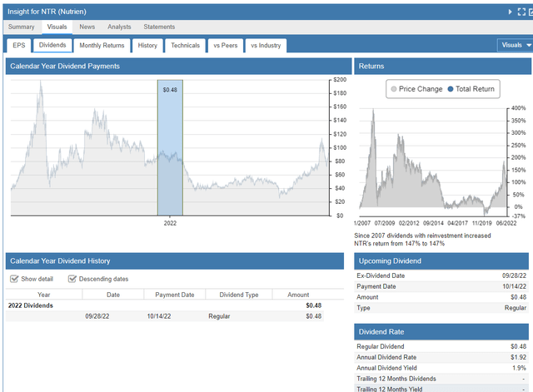The image size is (533, 392).
Task: Toggle the Show detail checkbox
Action: tap(14, 279)
